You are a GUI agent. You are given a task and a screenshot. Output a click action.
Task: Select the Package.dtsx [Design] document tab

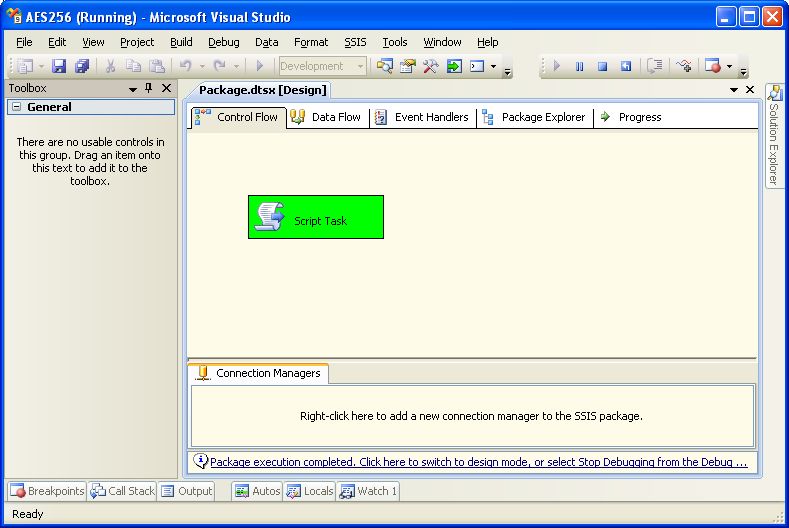[262, 90]
